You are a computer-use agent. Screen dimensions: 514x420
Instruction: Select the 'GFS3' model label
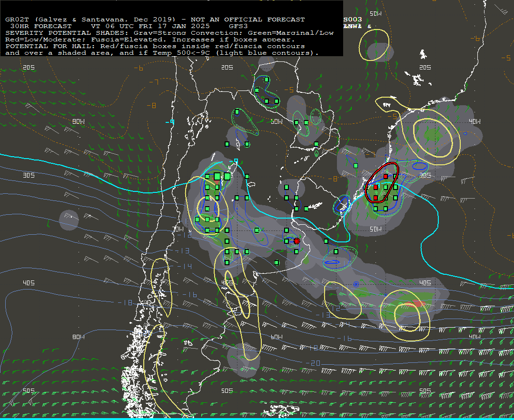tap(238, 26)
